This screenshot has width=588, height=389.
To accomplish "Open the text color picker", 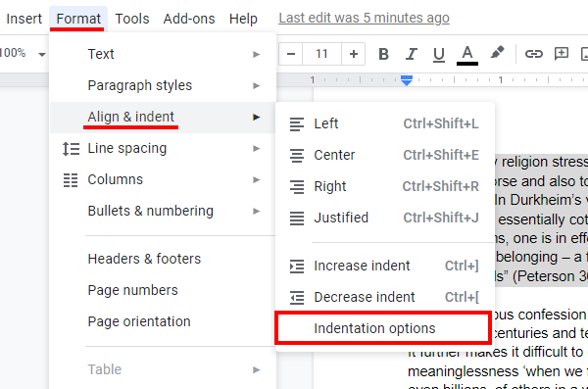I will click(x=467, y=55).
